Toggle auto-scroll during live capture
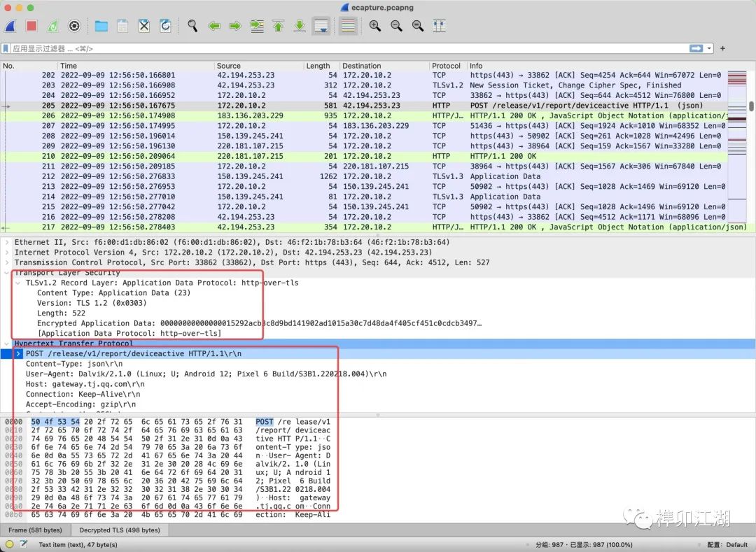756x552 pixels. click(321, 27)
